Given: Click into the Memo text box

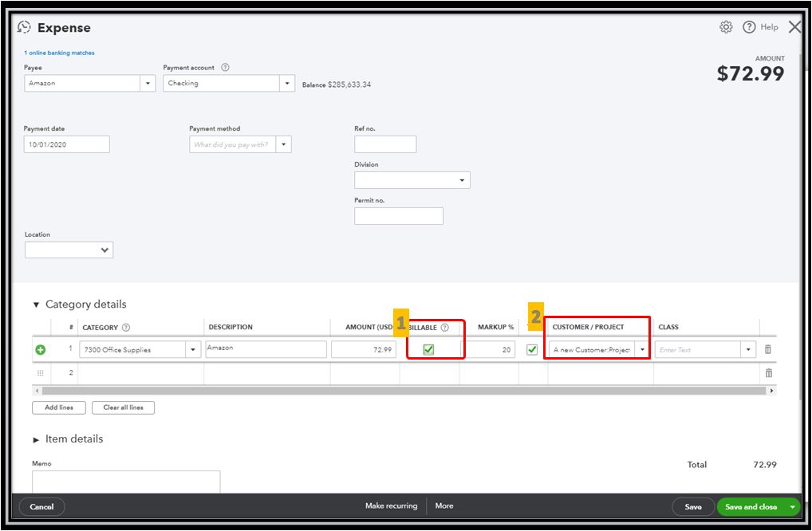Looking at the screenshot, I should tap(126, 482).
